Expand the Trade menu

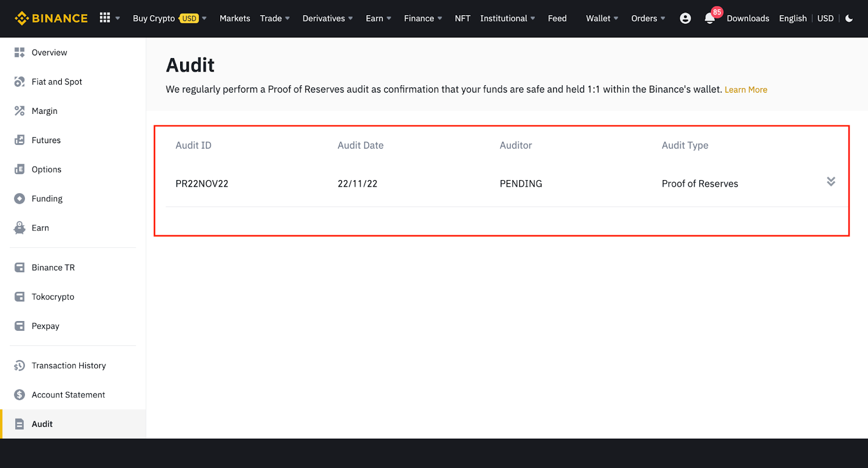[x=275, y=18]
